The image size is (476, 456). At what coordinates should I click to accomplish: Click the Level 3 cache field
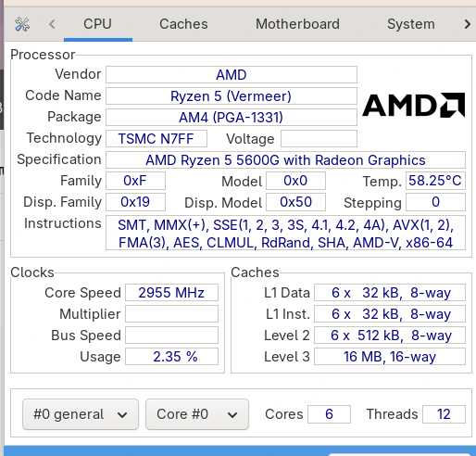click(390, 357)
